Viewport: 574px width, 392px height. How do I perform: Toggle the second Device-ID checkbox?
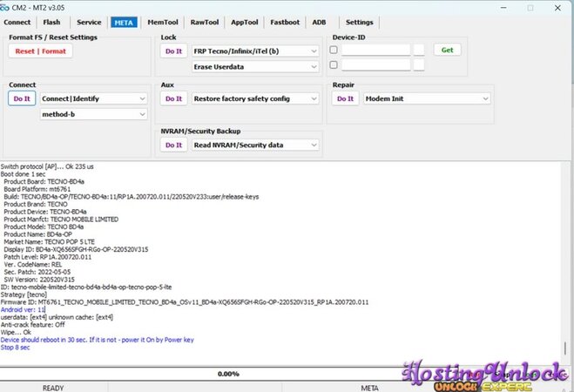click(335, 65)
